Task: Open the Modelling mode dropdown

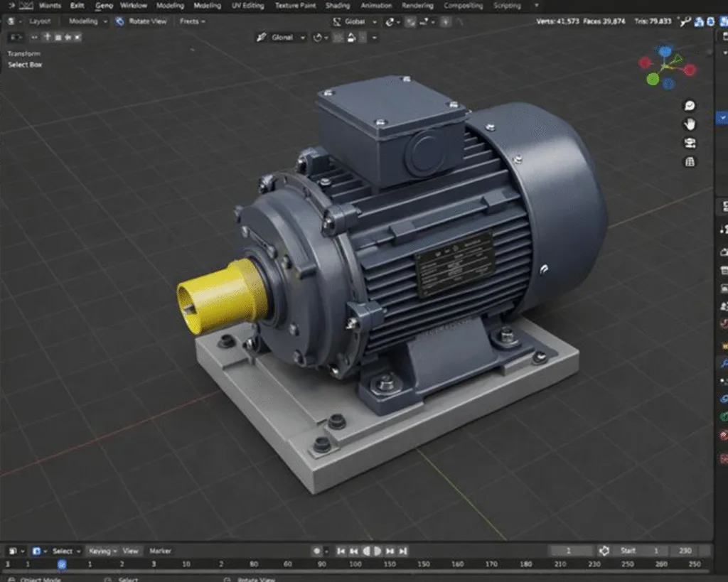Action: pos(87,21)
